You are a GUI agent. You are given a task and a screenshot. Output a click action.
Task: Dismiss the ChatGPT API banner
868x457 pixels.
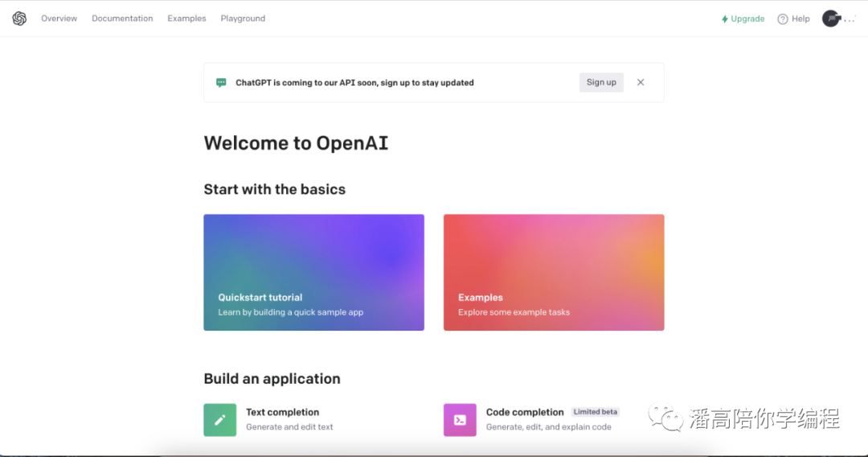pyautogui.click(x=641, y=83)
